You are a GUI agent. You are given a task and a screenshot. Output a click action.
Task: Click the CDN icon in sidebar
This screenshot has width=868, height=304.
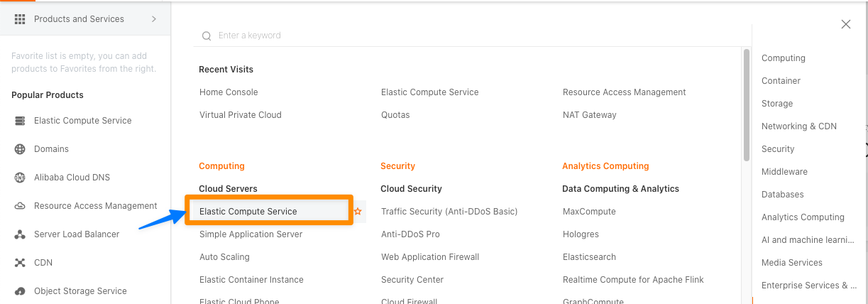(x=20, y=263)
